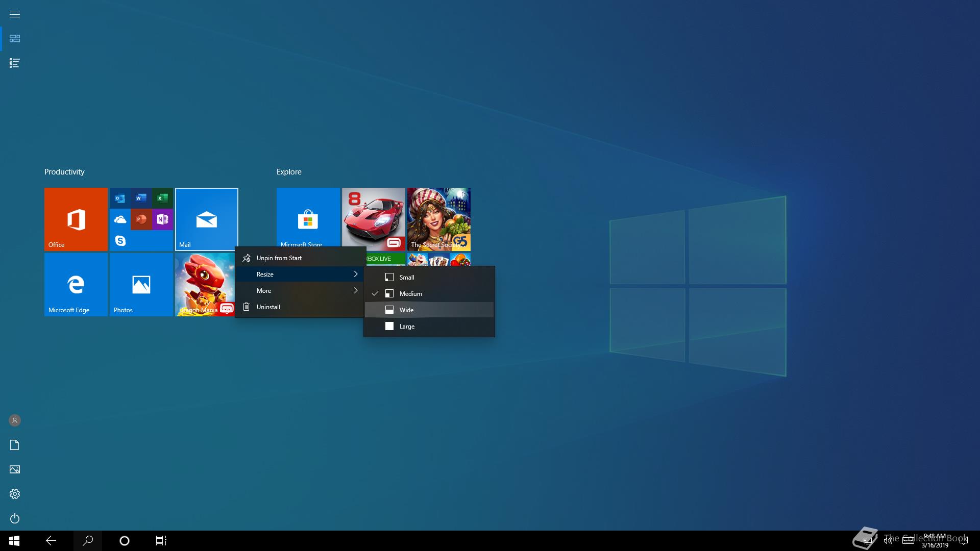
Task: Open OneDrive in tile folder
Action: click(120, 219)
